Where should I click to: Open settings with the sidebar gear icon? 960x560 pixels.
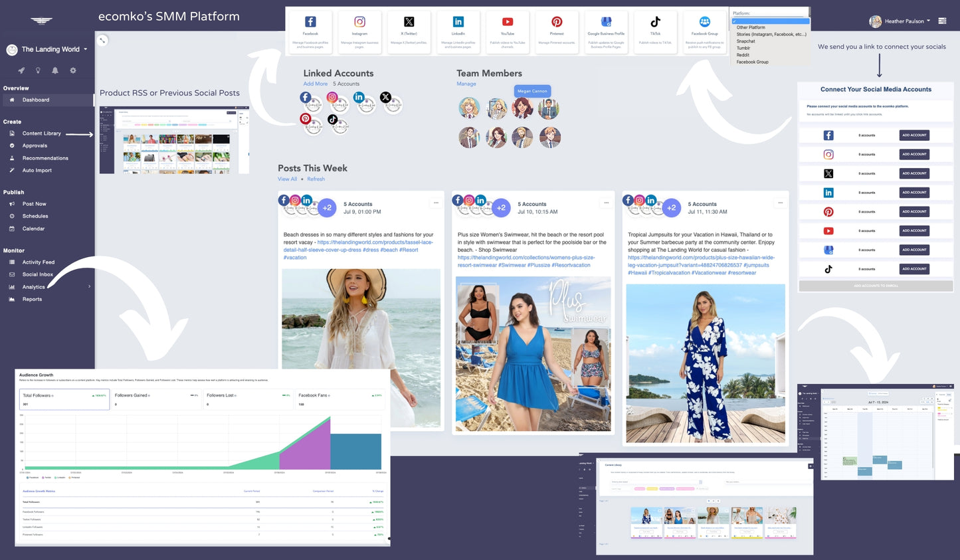[x=73, y=70]
